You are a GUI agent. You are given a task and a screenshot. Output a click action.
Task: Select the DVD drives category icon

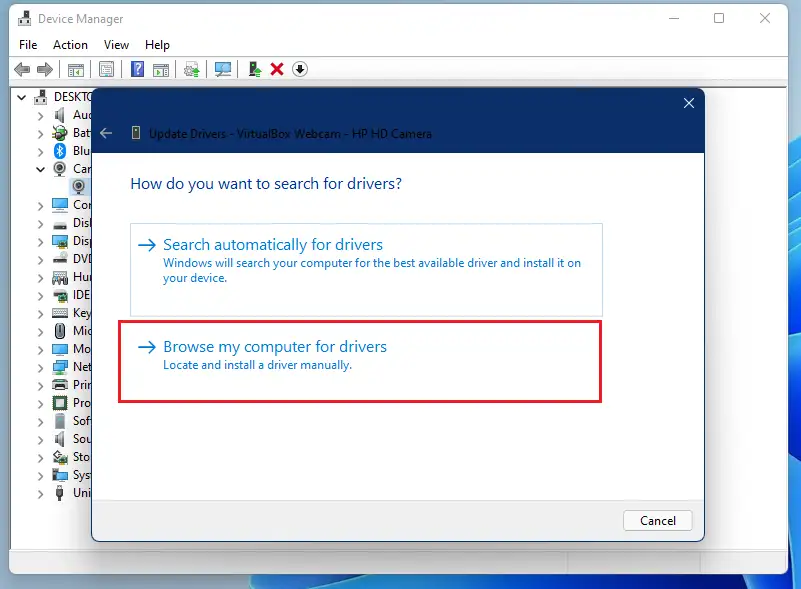click(x=60, y=258)
